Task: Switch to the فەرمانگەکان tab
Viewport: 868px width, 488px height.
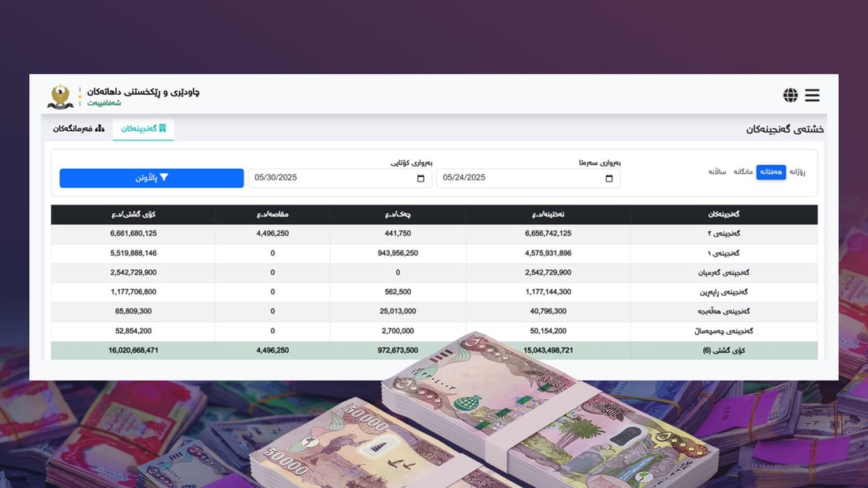Action: point(79,129)
